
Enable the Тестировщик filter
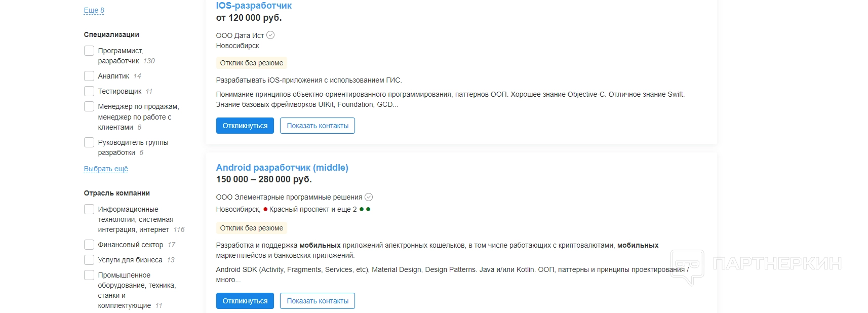(89, 91)
